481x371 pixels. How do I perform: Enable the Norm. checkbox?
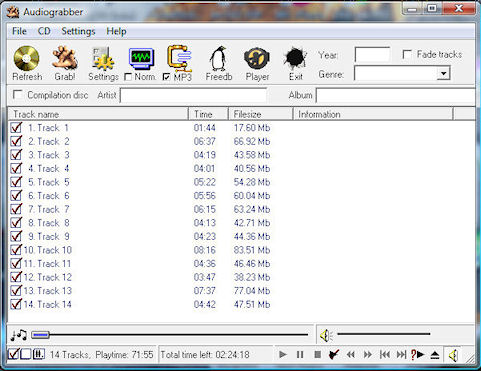pos(128,77)
